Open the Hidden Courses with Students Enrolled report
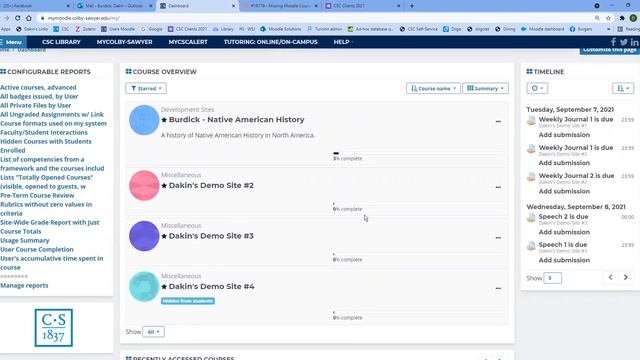 [x=46, y=146]
